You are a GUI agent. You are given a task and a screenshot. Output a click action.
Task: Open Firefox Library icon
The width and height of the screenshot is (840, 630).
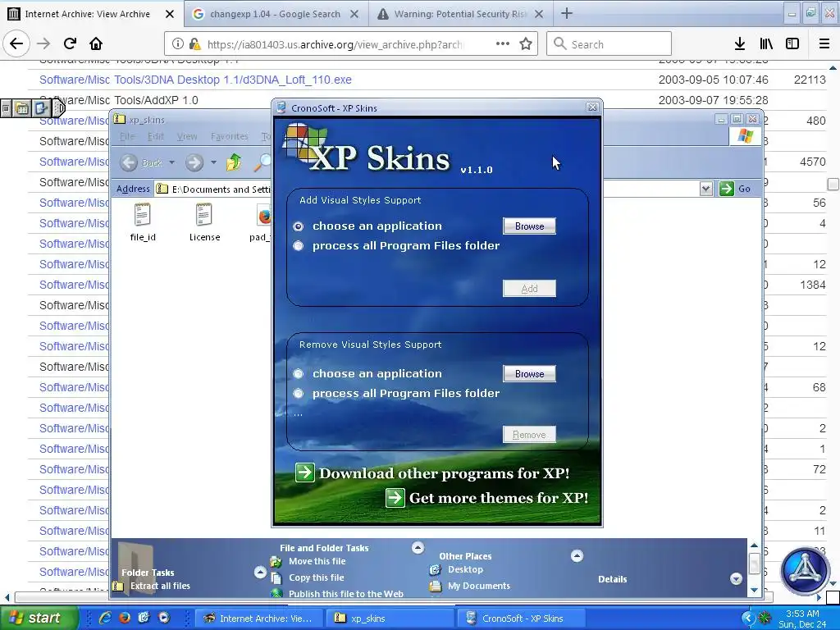click(766, 44)
